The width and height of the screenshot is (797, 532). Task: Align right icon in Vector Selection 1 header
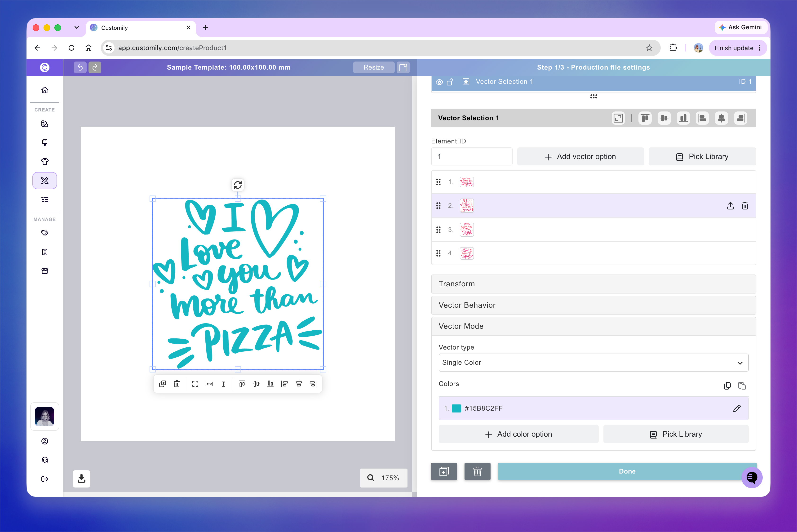741,118
